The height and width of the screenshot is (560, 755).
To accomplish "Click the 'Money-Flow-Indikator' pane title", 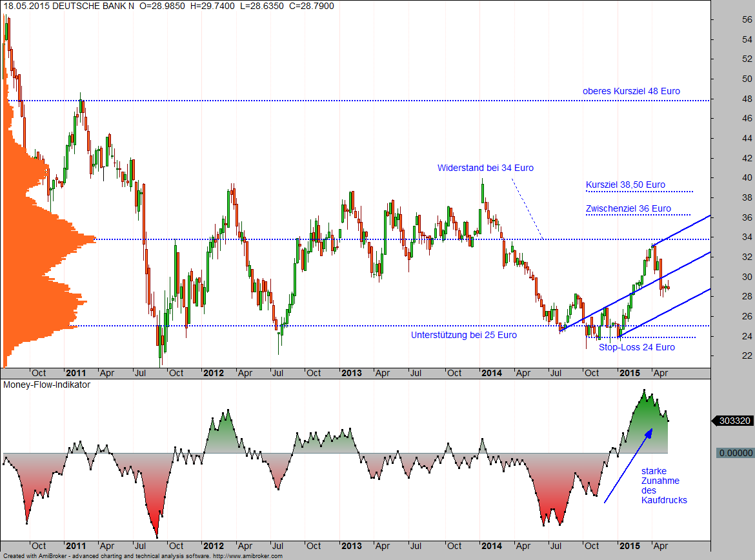I will tap(46, 385).
